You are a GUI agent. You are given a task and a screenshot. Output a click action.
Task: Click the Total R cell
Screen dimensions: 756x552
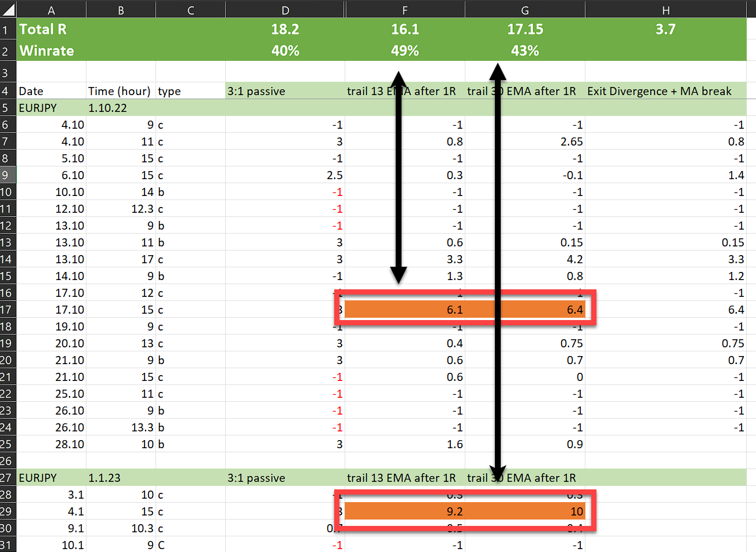pos(51,29)
